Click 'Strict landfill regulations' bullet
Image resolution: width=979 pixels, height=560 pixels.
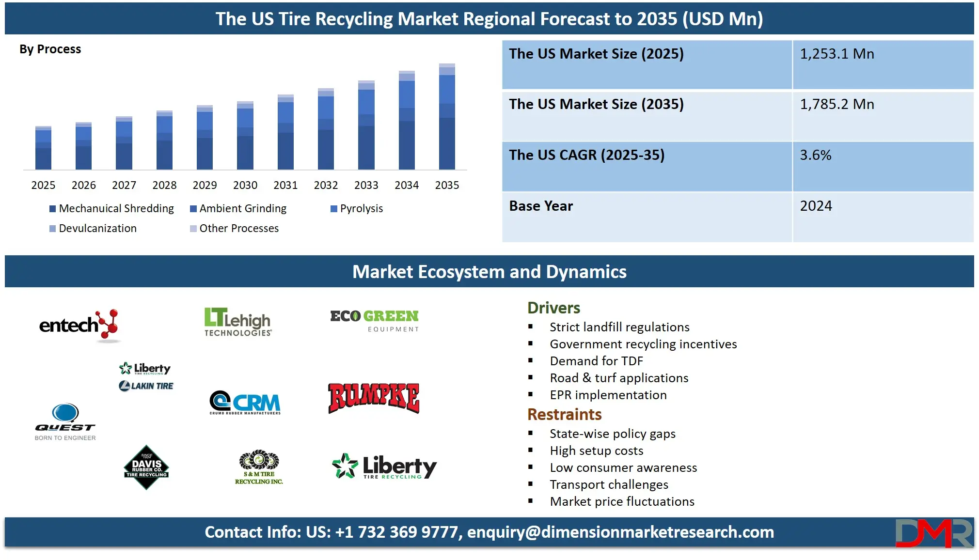(x=619, y=327)
